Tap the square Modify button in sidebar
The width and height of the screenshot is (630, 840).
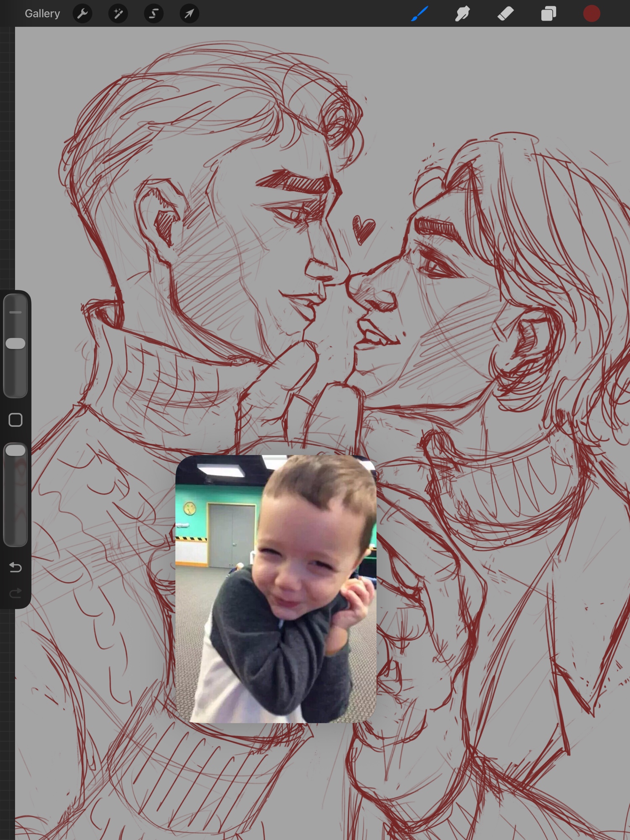16,420
